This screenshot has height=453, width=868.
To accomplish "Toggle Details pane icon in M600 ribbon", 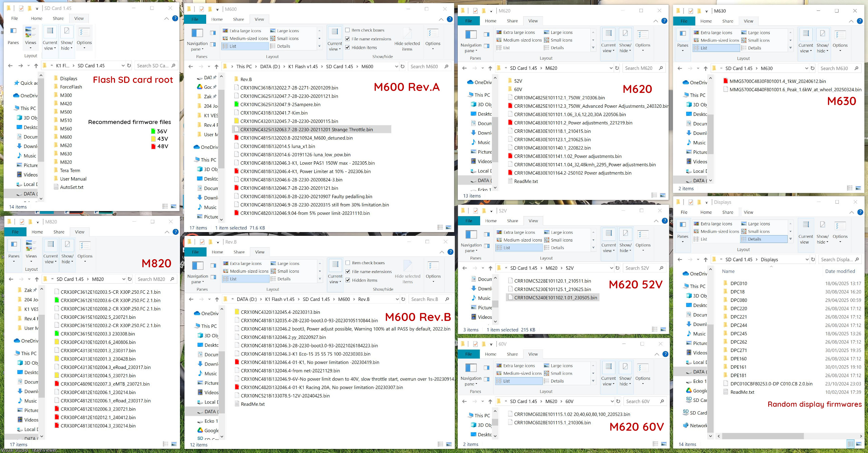I will coord(213,44).
